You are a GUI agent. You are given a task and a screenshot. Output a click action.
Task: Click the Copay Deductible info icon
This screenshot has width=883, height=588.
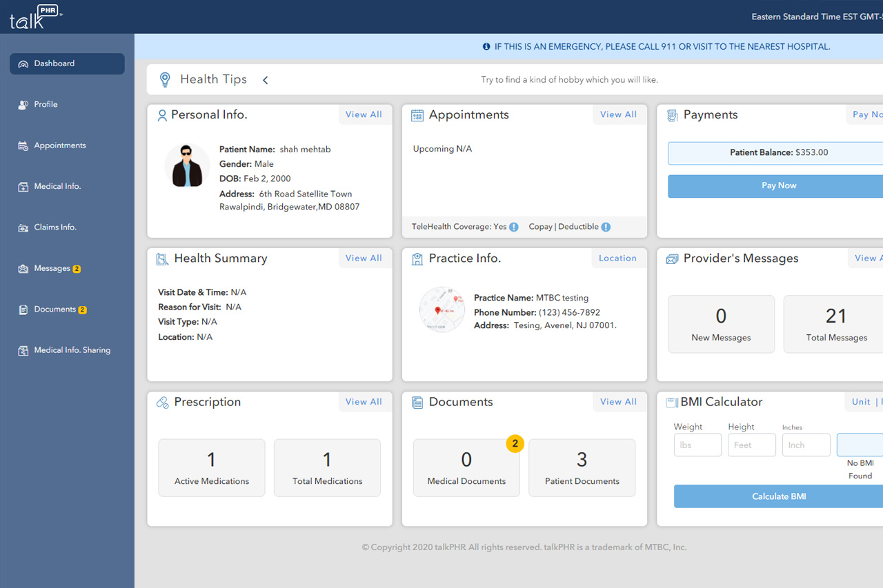(x=606, y=227)
